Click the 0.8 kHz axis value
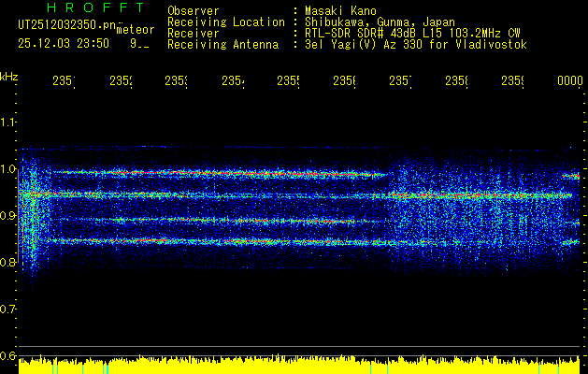 tap(7, 262)
